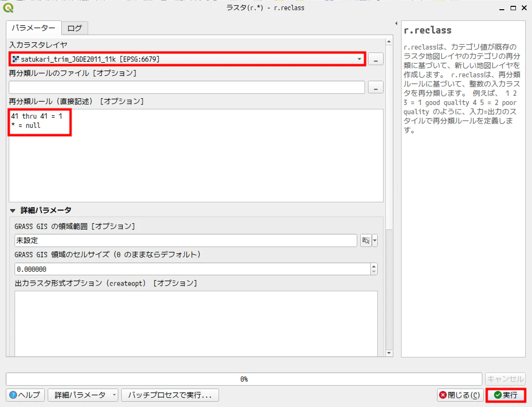Close the dialog with 閉じる button

pyautogui.click(x=460, y=395)
